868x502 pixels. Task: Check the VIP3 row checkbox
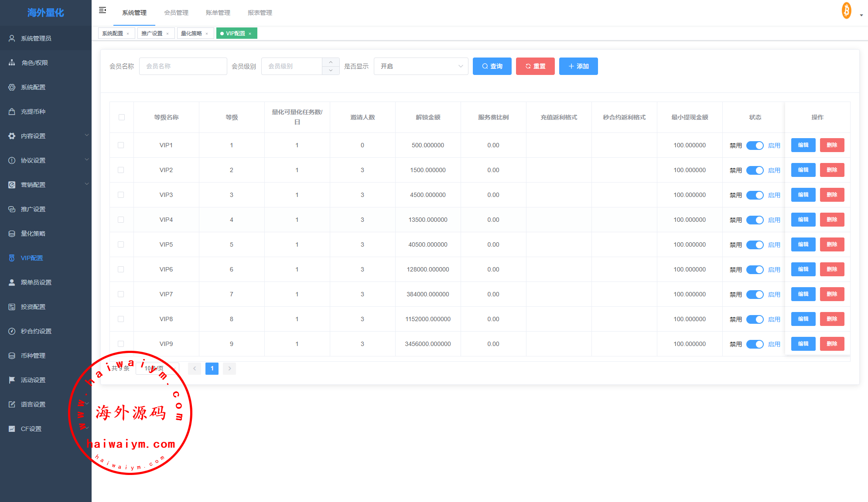click(121, 195)
